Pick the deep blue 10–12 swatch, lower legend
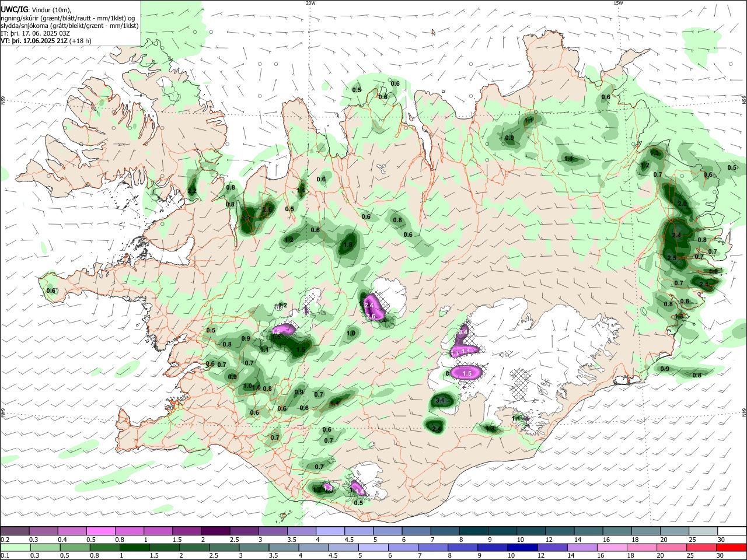The image size is (747, 560). 522,547
